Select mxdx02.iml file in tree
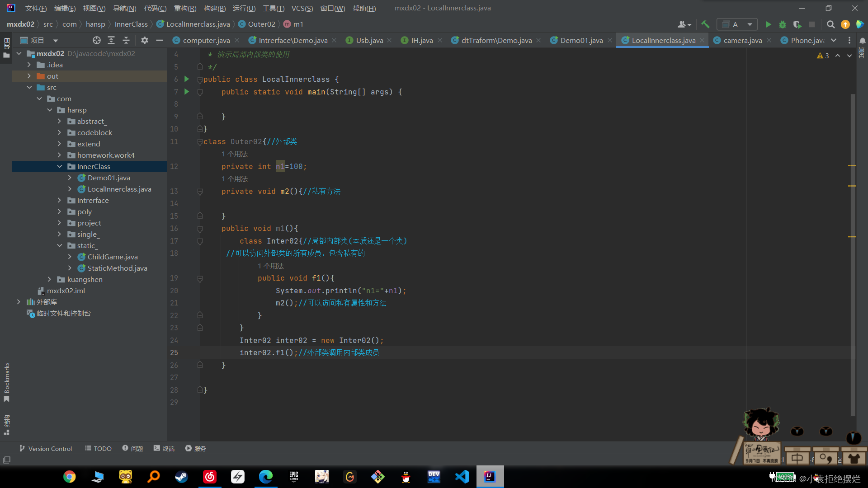 coord(66,291)
